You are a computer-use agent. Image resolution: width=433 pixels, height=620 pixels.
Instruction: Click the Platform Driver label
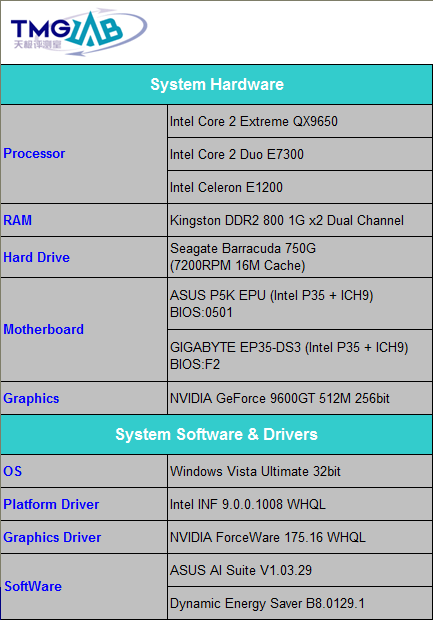click(51, 505)
